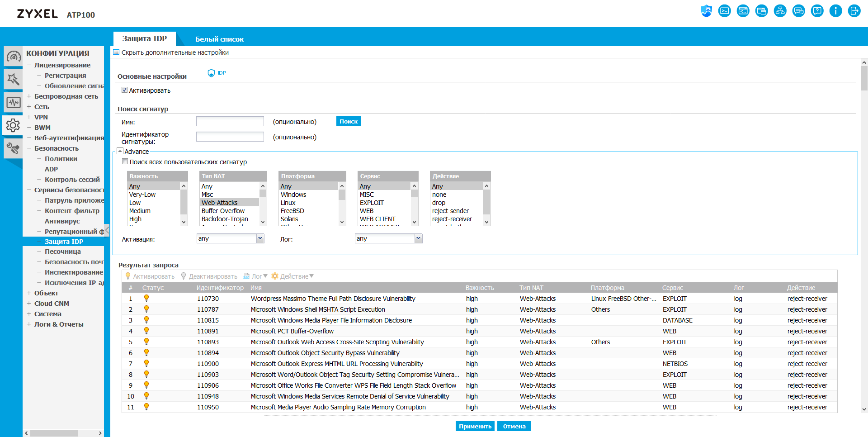Open the Help question mark icon
868x437 pixels.
tap(817, 11)
